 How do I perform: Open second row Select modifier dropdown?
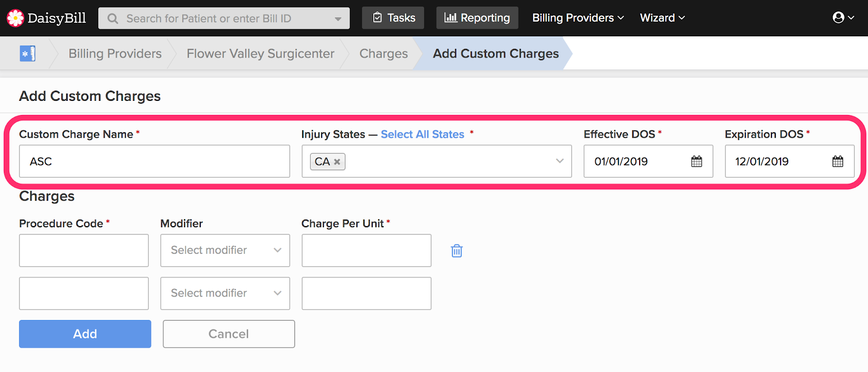225,293
